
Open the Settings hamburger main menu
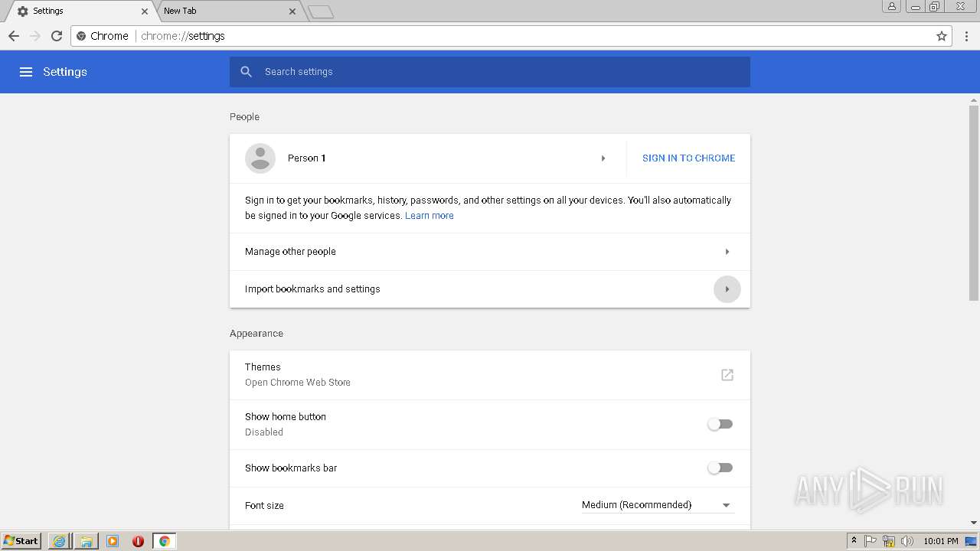click(26, 72)
